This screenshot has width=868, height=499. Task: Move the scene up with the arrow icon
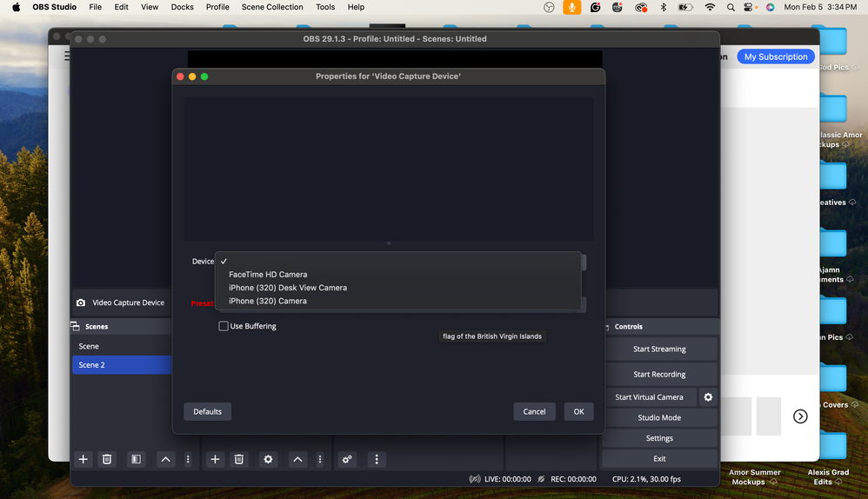(x=165, y=459)
